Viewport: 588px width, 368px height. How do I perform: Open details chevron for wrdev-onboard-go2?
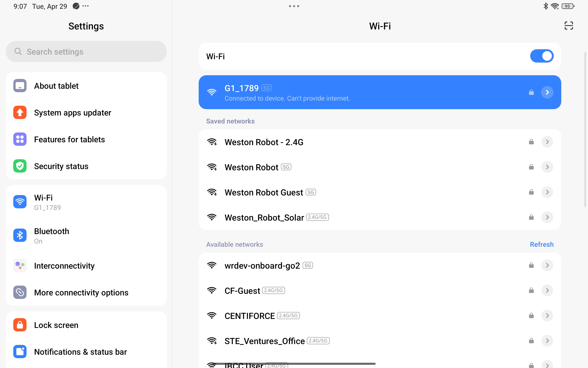coord(547,265)
